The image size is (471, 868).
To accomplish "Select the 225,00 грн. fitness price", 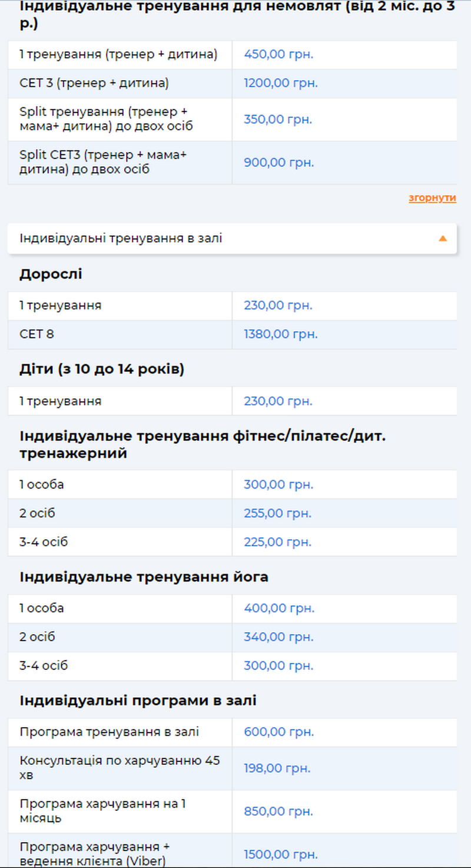I will tap(278, 542).
